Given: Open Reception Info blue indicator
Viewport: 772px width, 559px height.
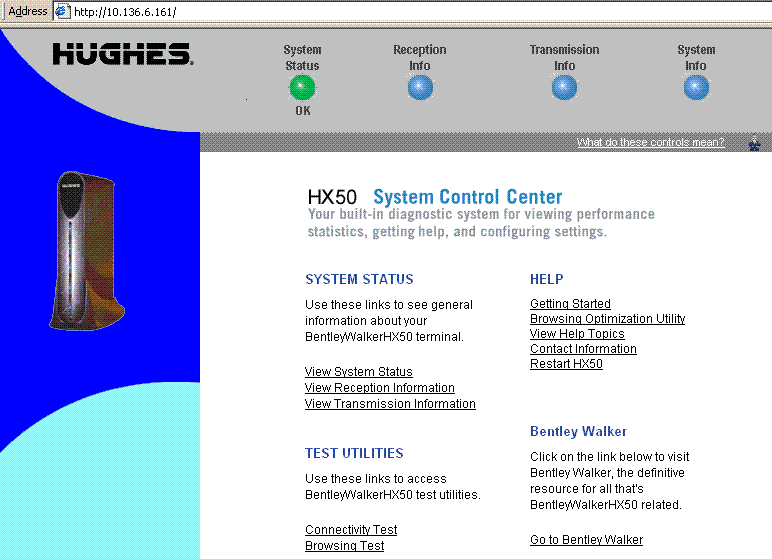Looking at the screenshot, I should tap(420, 88).
